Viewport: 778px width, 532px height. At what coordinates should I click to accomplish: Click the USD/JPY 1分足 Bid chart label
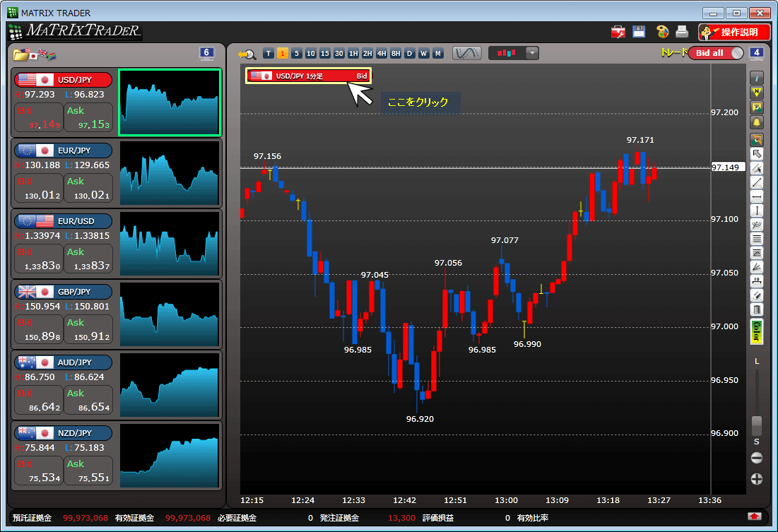[x=308, y=76]
